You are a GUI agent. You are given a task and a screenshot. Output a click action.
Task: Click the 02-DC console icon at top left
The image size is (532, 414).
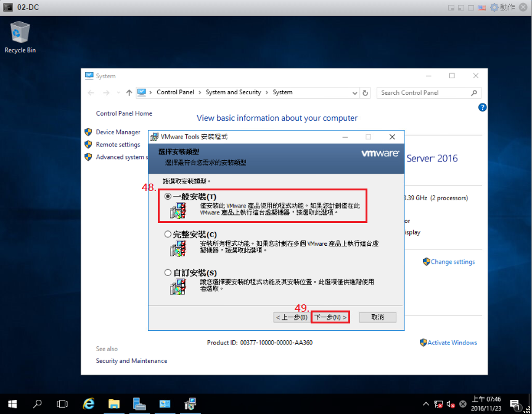pos(8,7)
